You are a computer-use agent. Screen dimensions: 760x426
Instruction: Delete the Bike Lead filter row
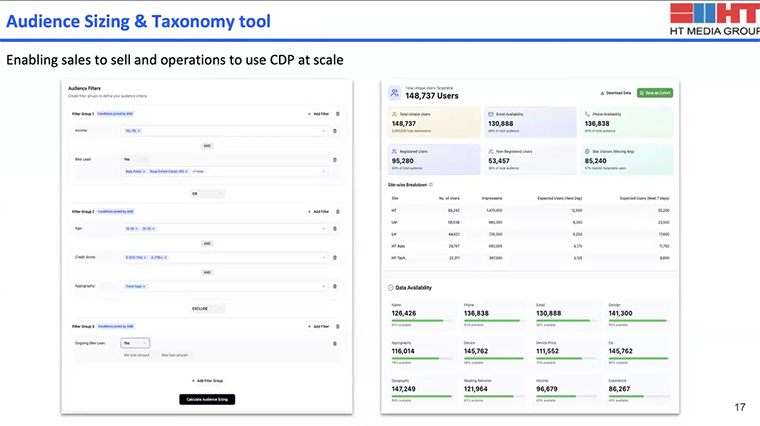[x=334, y=159]
